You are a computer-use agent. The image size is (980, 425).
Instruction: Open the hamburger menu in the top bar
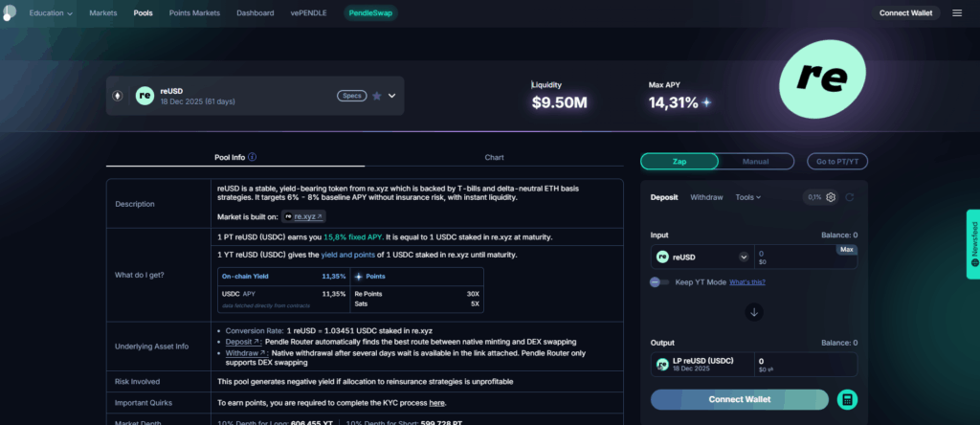click(957, 13)
